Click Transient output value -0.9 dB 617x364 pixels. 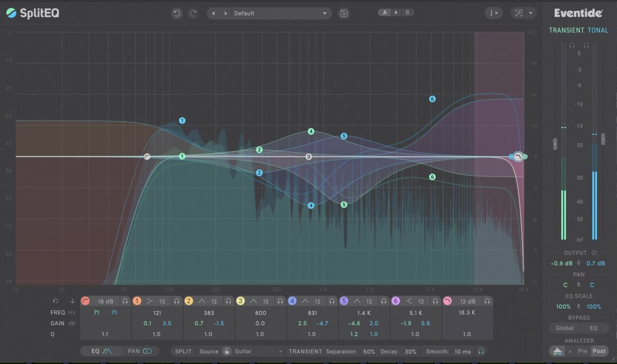click(x=561, y=263)
